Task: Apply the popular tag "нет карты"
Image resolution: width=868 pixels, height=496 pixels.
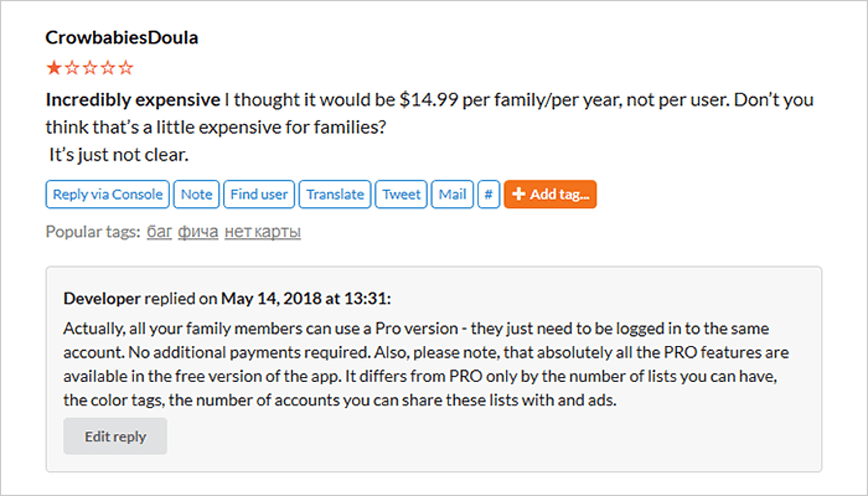Action: [263, 232]
